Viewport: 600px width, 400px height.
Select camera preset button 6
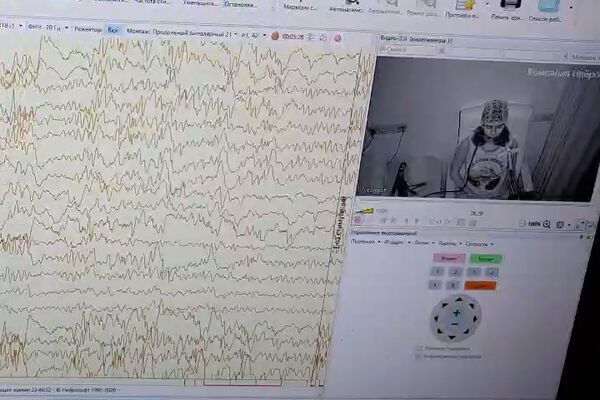point(453,285)
